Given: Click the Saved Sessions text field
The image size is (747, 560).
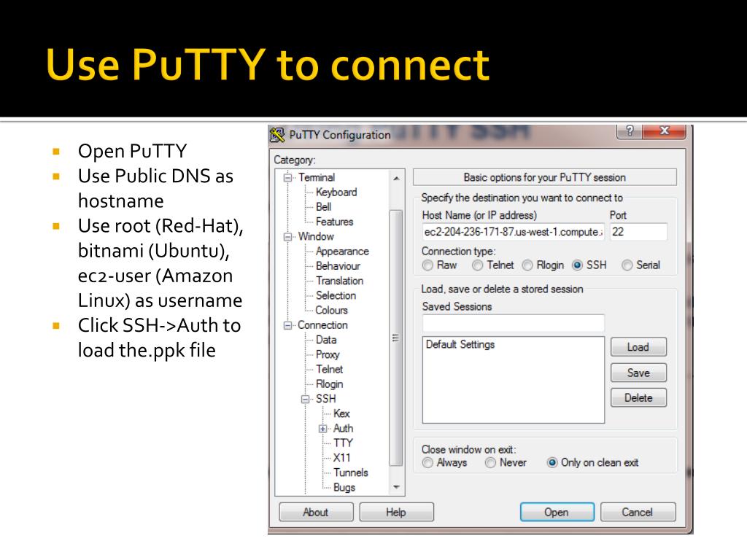Looking at the screenshot, I should (513, 323).
